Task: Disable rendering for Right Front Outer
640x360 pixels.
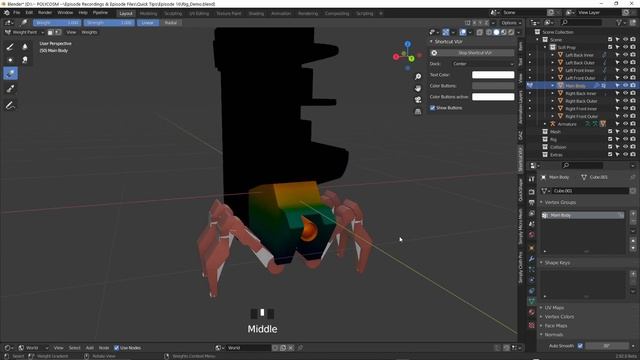Action: (633, 116)
